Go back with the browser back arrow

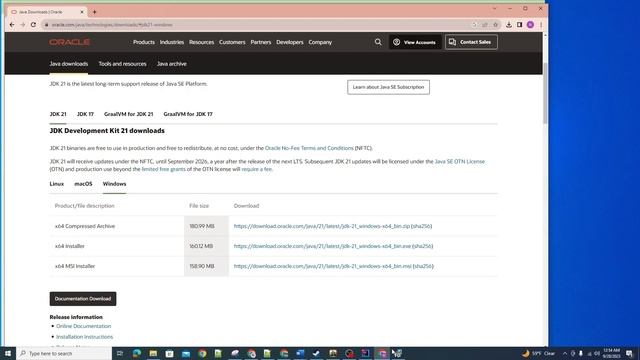click(12, 25)
